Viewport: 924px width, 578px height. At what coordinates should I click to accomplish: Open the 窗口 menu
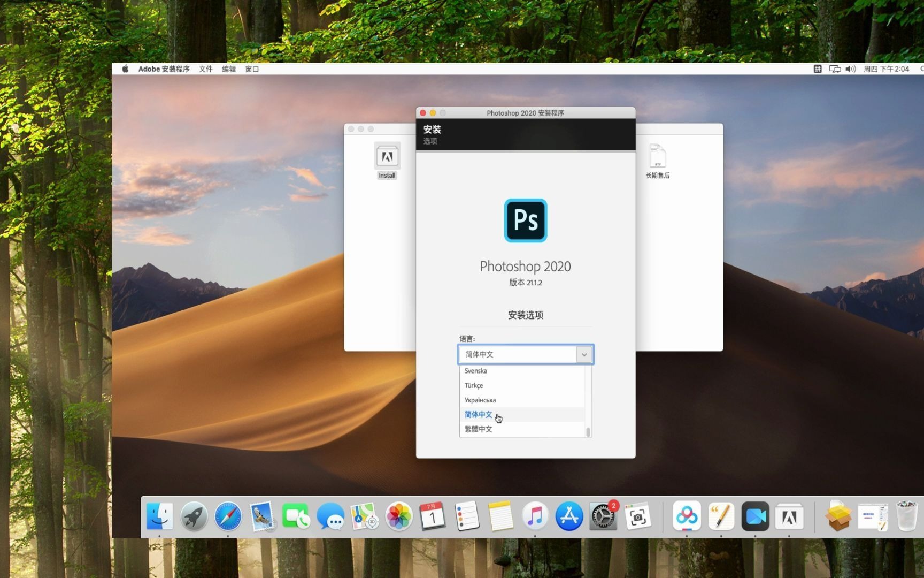click(252, 69)
